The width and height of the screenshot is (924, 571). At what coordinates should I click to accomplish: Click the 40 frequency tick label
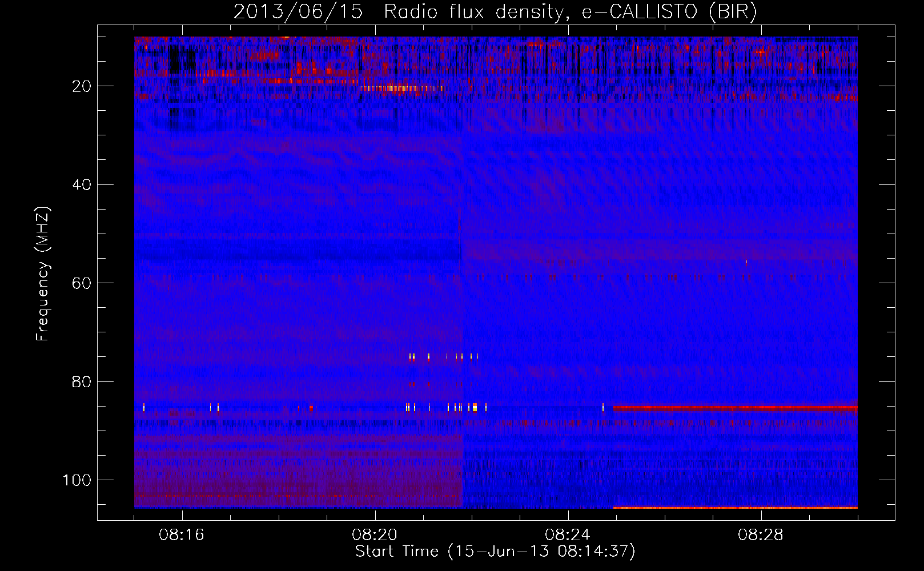[x=82, y=184]
